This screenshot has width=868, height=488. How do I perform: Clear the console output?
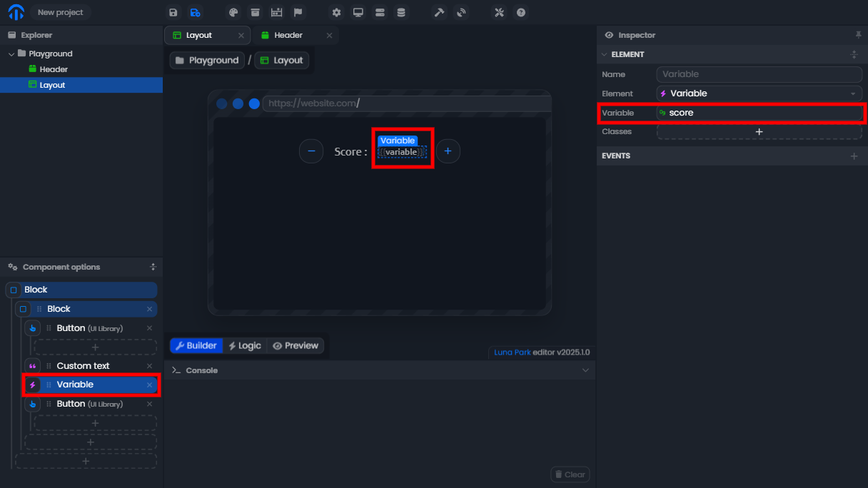tap(570, 474)
